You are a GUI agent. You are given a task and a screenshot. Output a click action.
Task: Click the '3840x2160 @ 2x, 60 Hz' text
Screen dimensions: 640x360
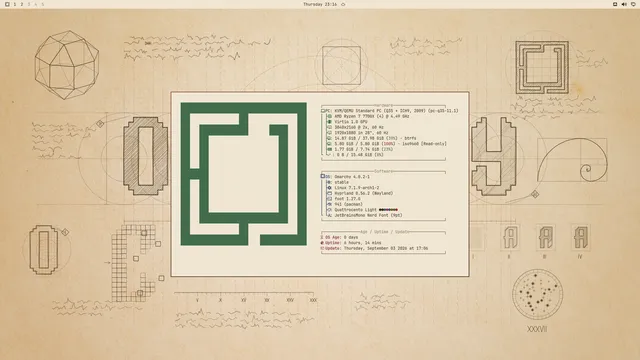tap(359, 127)
